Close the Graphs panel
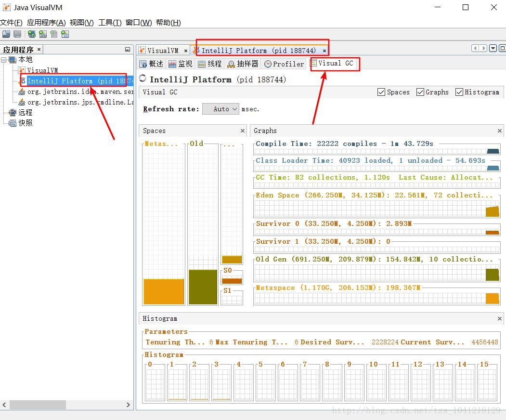This screenshot has height=420, width=506. pyautogui.click(x=500, y=131)
